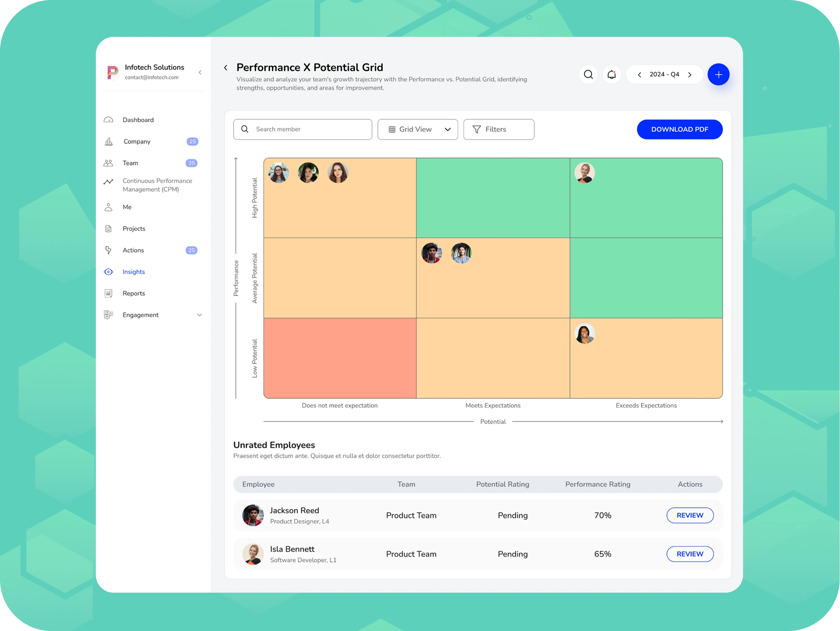Viewport: 840px width, 631px height.
Task: Click the search magnifier icon in header
Action: coord(588,74)
